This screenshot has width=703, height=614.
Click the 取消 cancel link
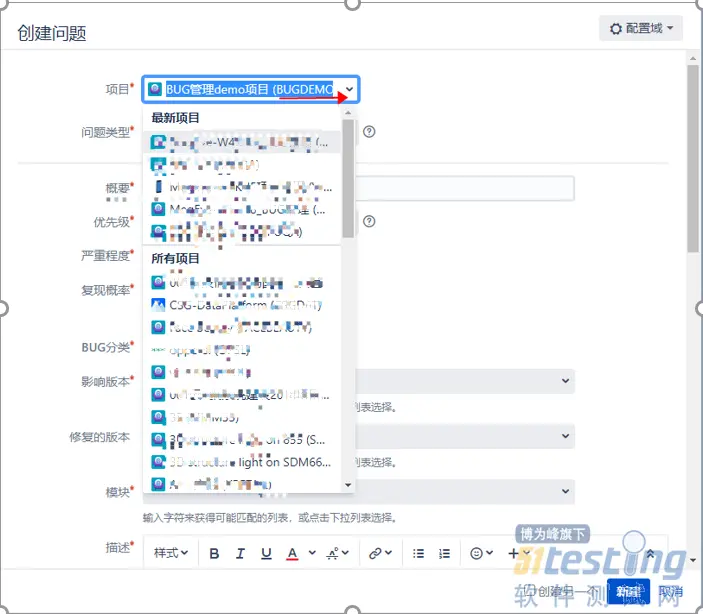(671, 592)
